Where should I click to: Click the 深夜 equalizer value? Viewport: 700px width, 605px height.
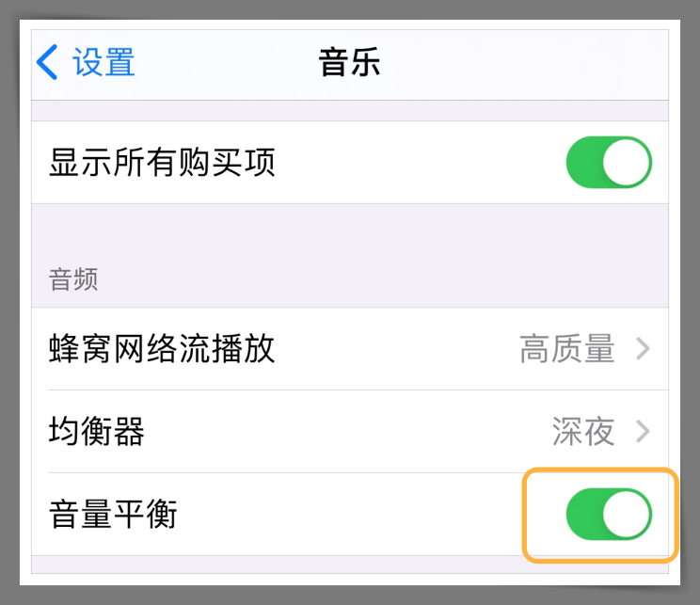click(583, 431)
